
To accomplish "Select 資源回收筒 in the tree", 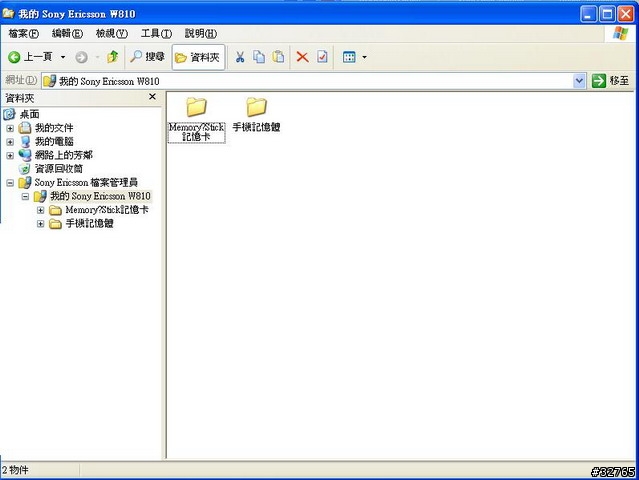I will click(x=59, y=169).
